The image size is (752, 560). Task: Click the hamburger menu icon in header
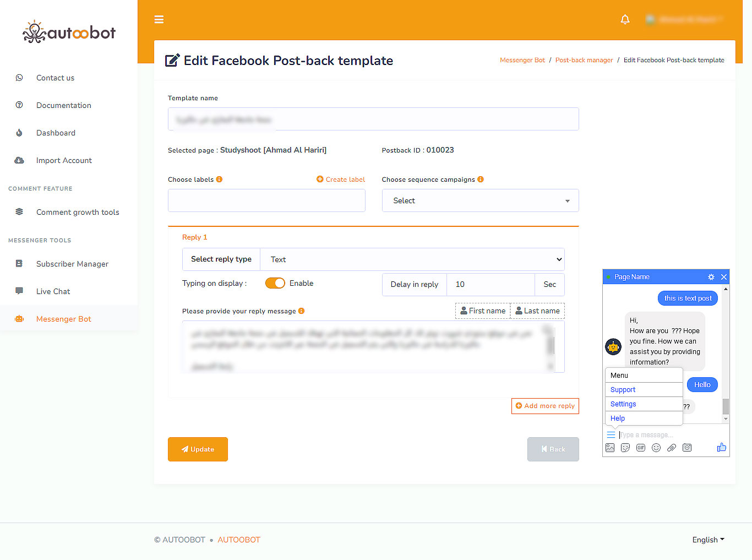(x=159, y=19)
